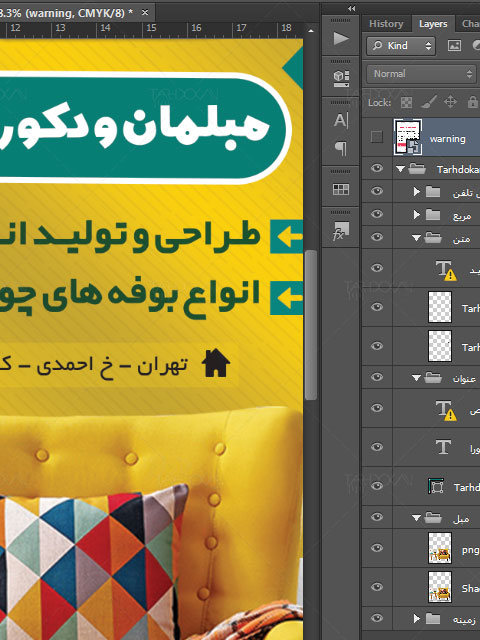Hide the زمینه group
This screenshot has width=480, height=640.
coord(377,618)
